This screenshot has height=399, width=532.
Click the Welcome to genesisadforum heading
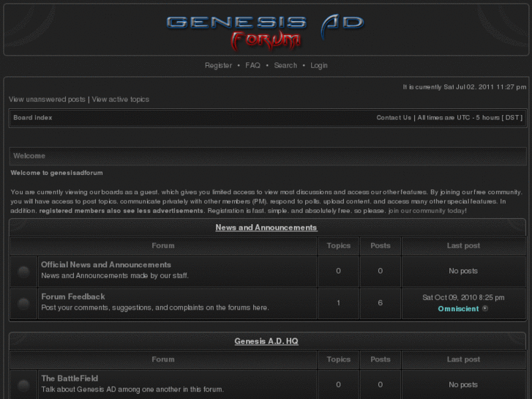[x=56, y=173]
